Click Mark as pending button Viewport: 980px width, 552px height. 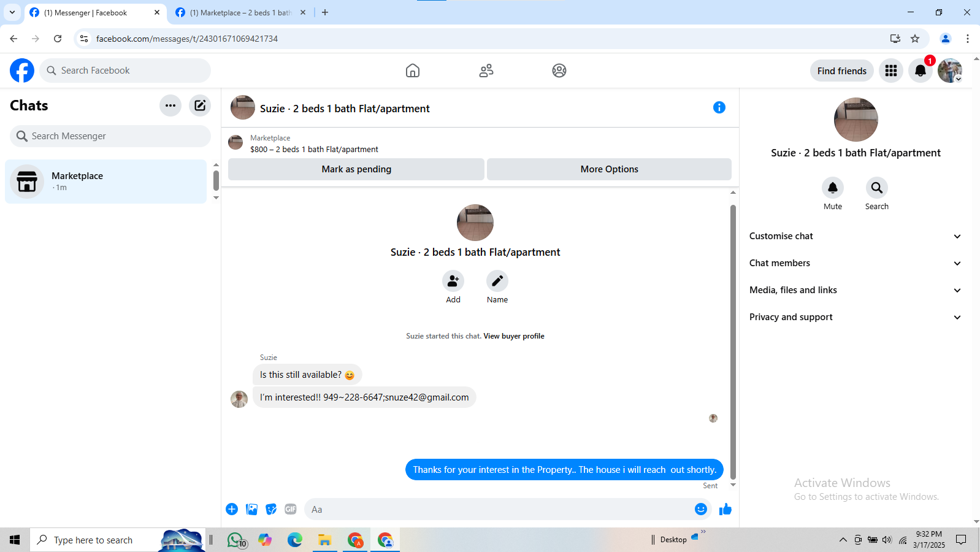pos(356,169)
